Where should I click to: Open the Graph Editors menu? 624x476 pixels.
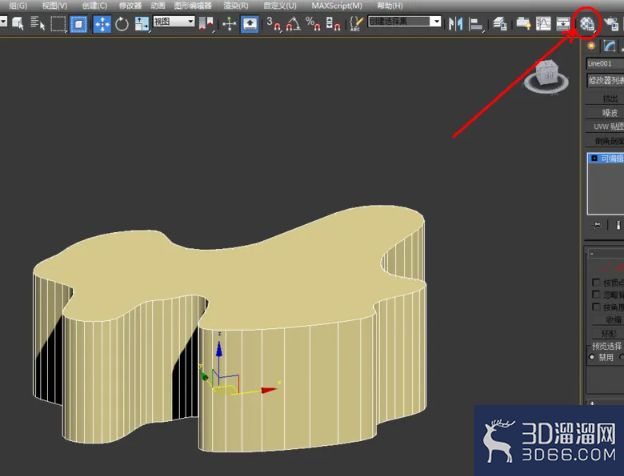(x=193, y=6)
